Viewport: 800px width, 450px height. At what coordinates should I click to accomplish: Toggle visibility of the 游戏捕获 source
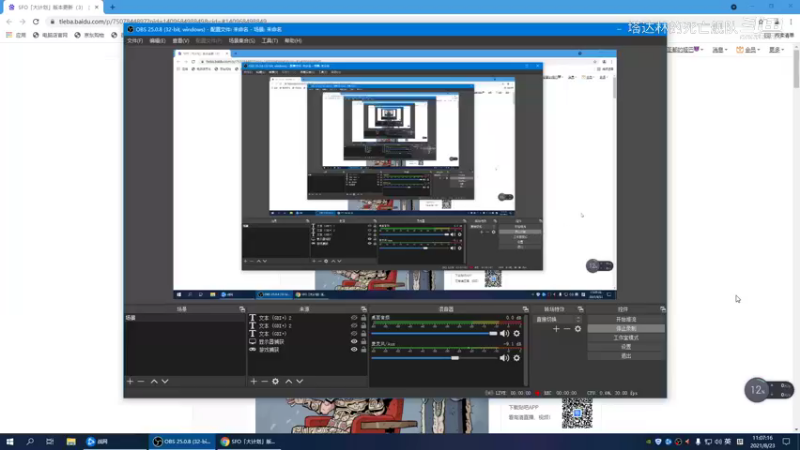(x=354, y=349)
